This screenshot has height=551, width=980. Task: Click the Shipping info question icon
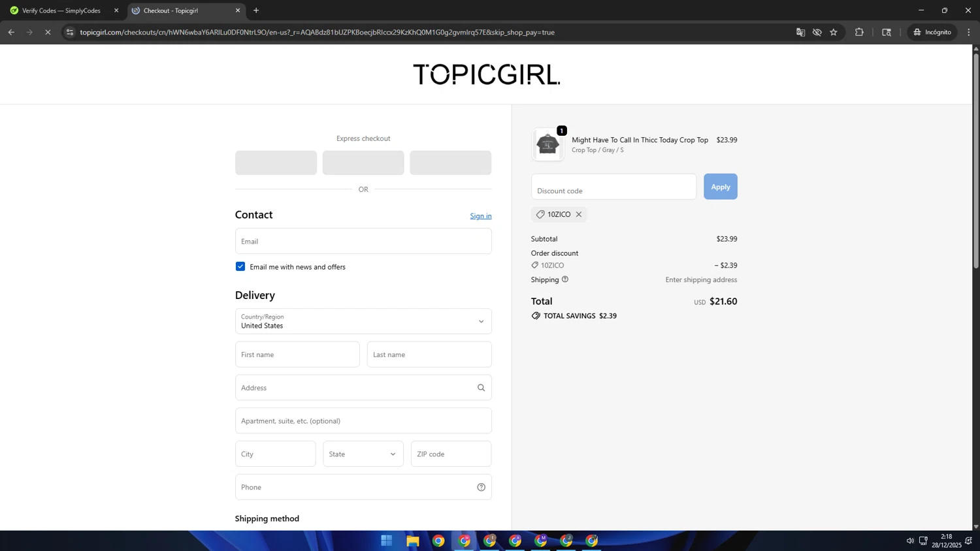tap(565, 279)
